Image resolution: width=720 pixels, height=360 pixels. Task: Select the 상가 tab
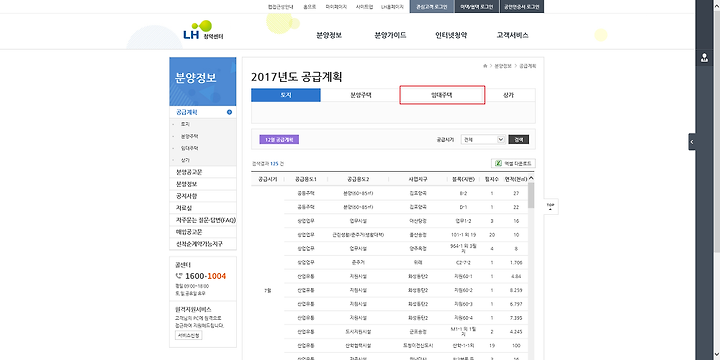pyautogui.click(x=509, y=95)
